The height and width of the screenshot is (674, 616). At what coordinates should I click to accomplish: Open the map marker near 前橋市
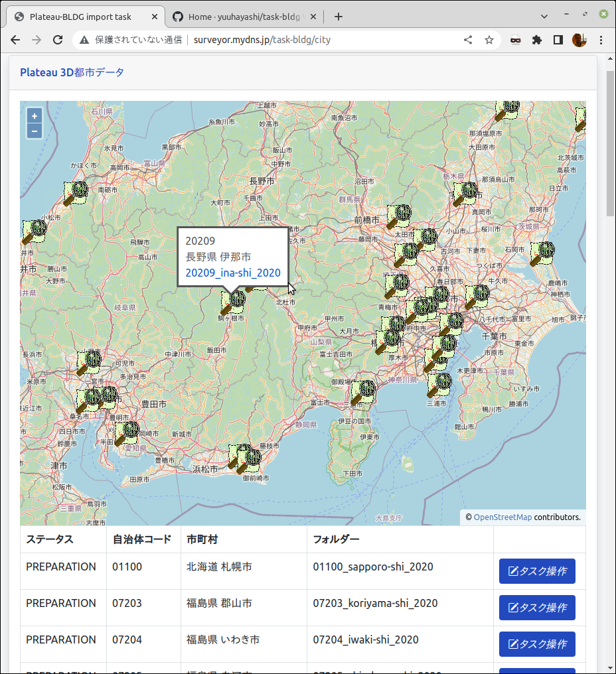[399, 217]
